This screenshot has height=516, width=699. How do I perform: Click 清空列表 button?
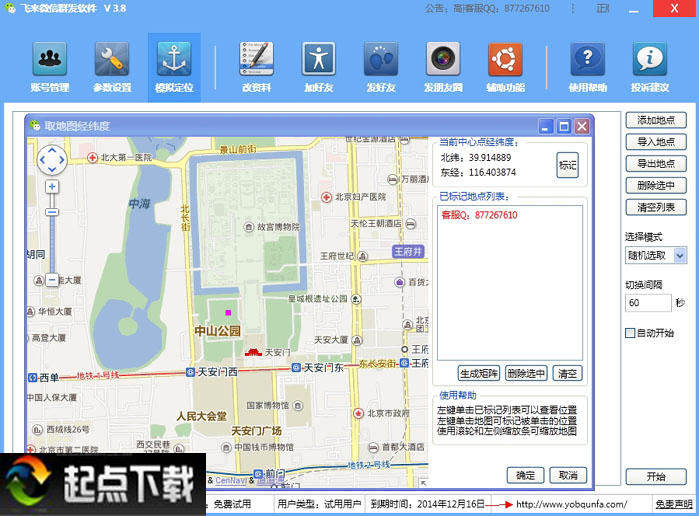click(656, 207)
